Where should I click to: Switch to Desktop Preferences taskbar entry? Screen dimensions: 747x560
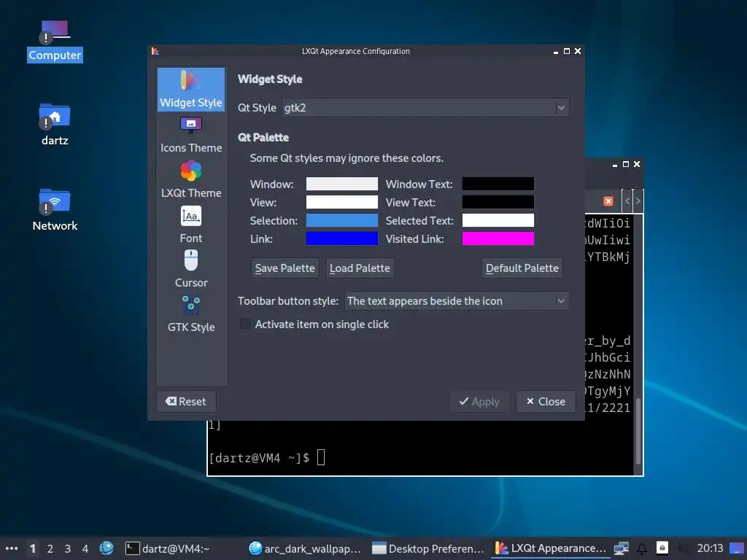click(x=429, y=548)
